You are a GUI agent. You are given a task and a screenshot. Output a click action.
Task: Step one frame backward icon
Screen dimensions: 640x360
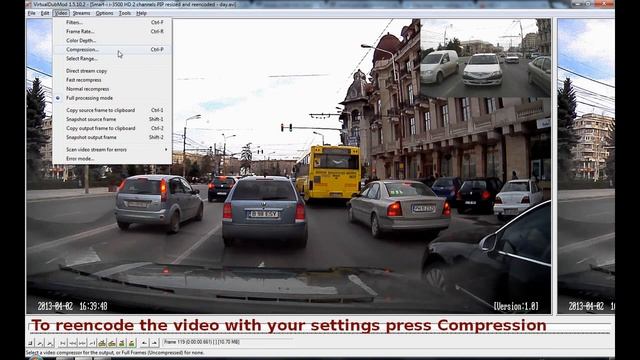(x=72, y=343)
